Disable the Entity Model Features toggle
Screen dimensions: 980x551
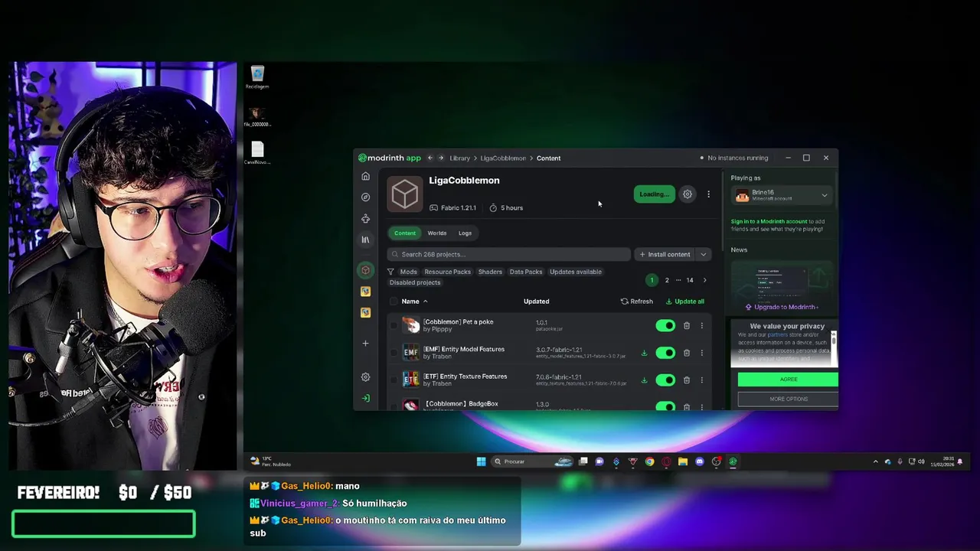(x=665, y=353)
